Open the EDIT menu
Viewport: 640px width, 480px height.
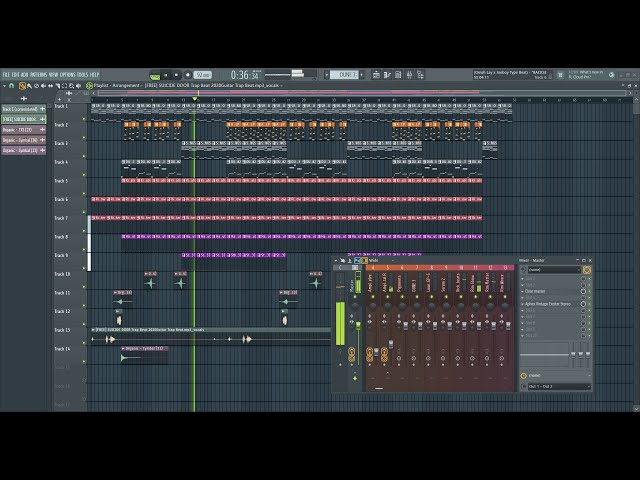pos(16,75)
